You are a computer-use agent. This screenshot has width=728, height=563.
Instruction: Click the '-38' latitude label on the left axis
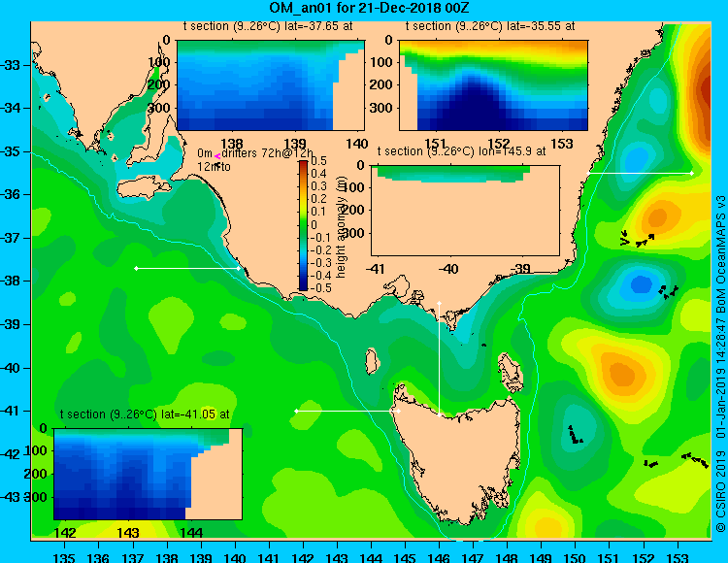click(11, 281)
